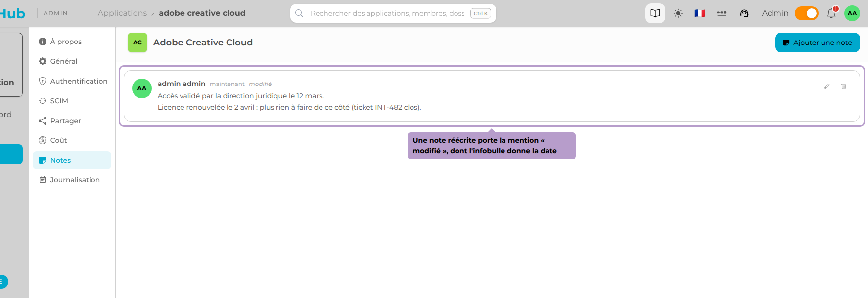Open the Partager section
This screenshot has width=868, height=298.
click(x=72, y=121)
